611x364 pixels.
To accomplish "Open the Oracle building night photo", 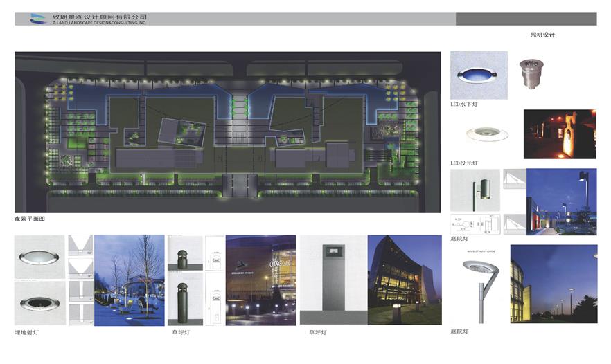I will (x=259, y=280).
